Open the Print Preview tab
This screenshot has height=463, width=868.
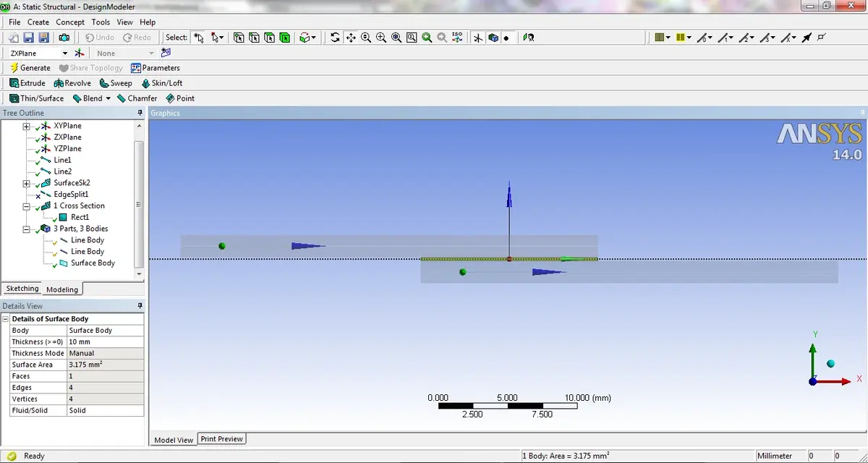[x=222, y=439]
